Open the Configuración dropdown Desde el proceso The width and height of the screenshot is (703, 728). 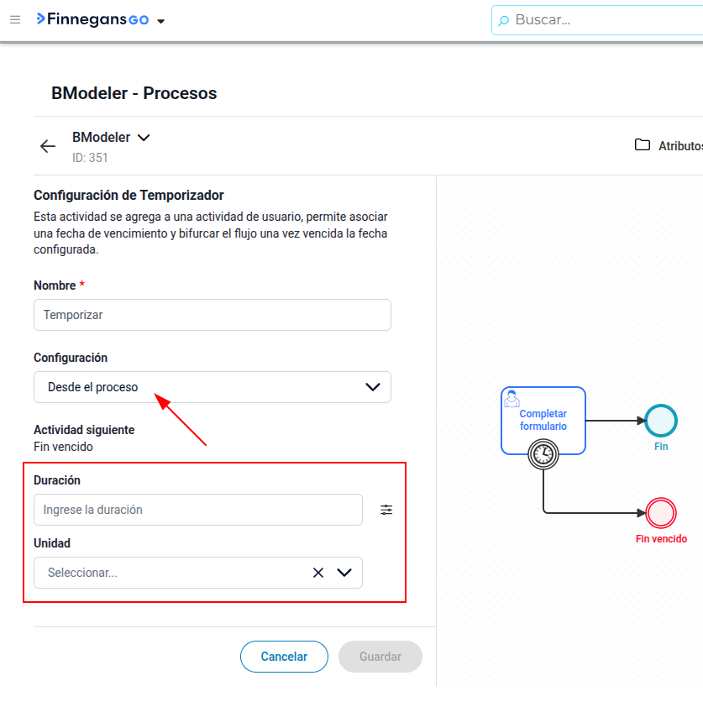coord(212,387)
